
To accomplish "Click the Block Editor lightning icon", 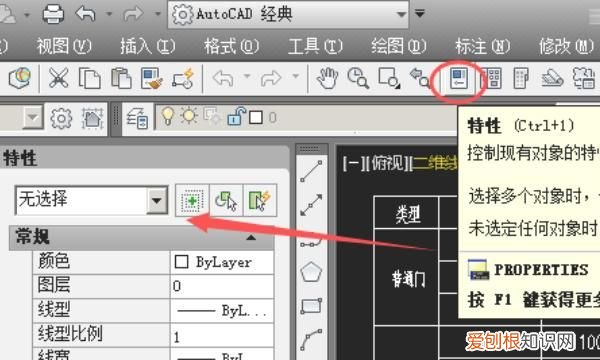I will (x=183, y=78).
